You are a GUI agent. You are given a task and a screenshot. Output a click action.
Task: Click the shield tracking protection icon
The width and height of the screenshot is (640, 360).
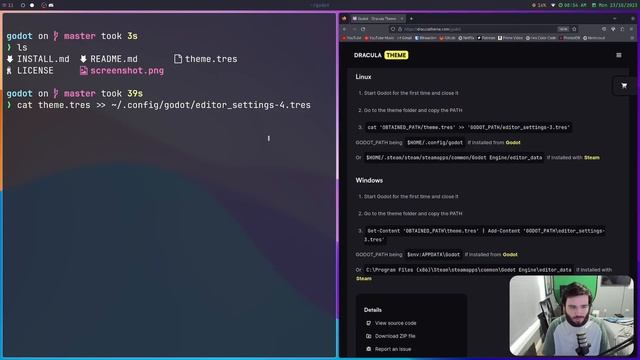393,29
